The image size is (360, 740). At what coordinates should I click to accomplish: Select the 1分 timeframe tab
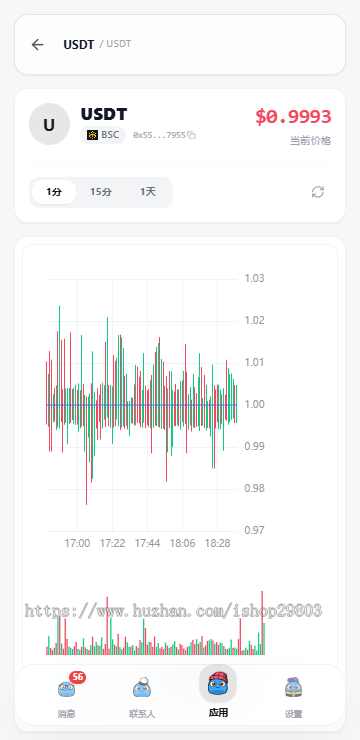[x=54, y=192]
